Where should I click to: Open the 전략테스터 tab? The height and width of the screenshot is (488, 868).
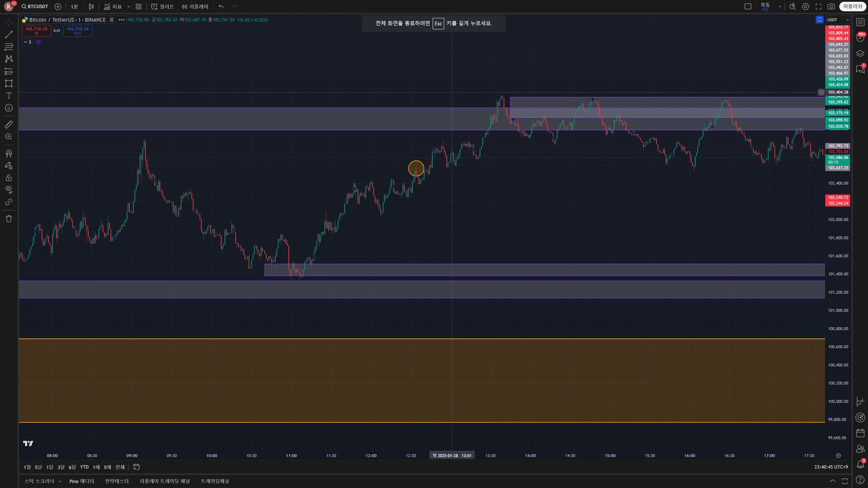(117, 481)
